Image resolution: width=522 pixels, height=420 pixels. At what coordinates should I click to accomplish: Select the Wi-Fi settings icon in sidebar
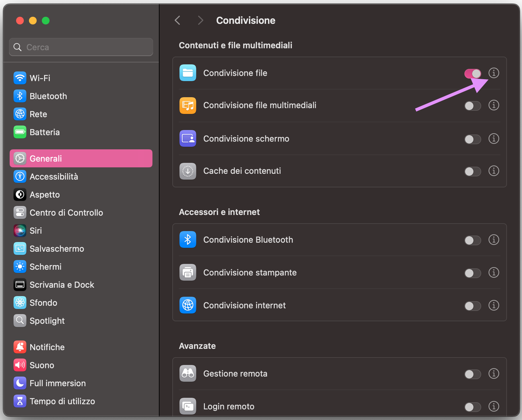(x=20, y=78)
